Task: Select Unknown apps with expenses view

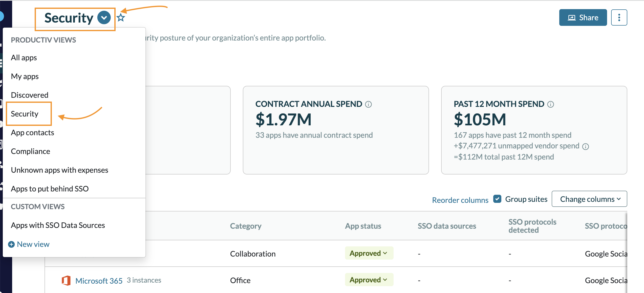Action: click(x=59, y=170)
